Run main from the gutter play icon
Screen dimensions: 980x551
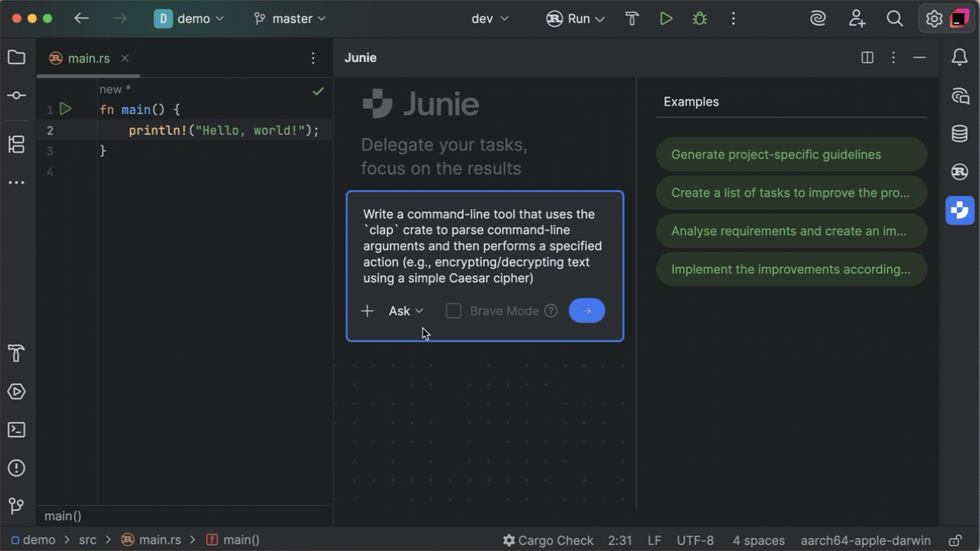pos(66,109)
